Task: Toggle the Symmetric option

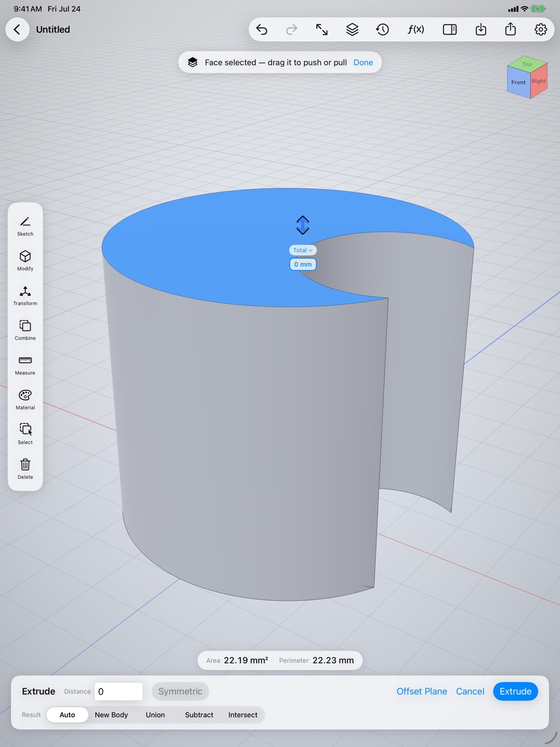Action: click(180, 692)
